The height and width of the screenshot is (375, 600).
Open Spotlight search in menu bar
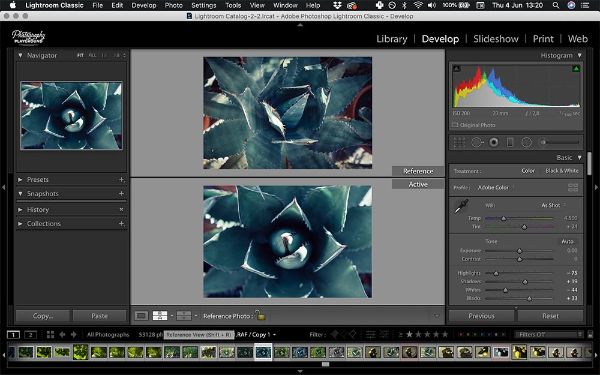pyautogui.click(x=556, y=5)
